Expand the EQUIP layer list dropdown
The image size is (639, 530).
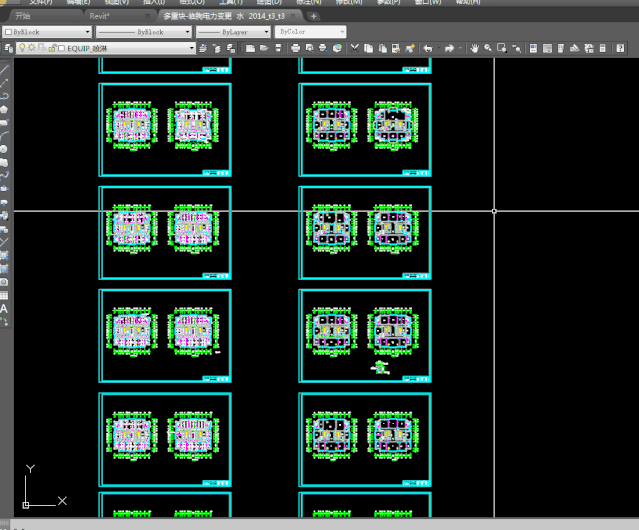[192, 48]
